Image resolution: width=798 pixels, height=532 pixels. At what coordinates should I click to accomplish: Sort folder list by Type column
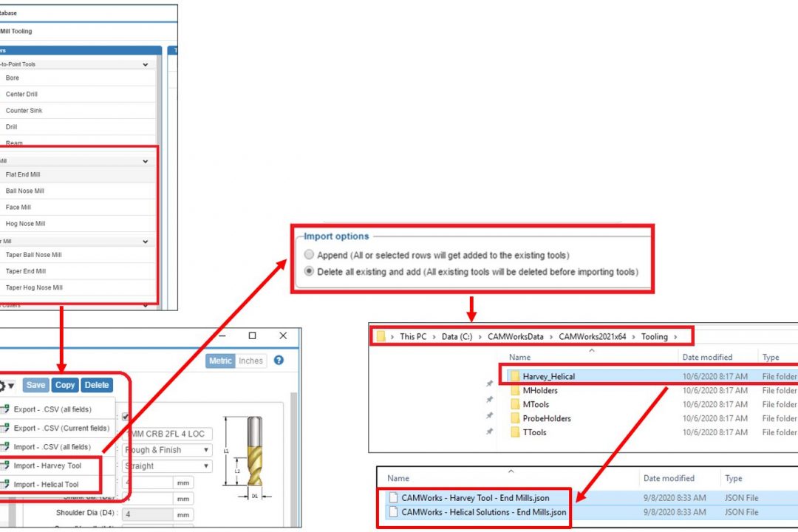point(771,358)
